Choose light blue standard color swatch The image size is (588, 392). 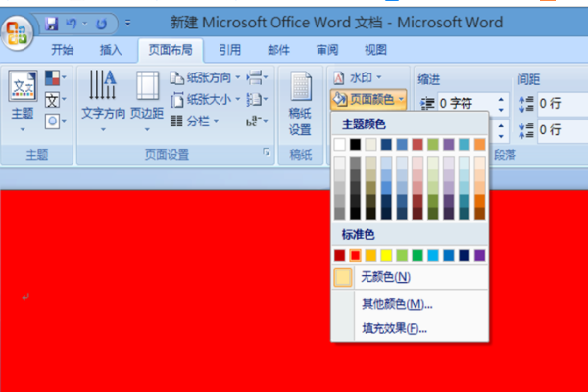[x=433, y=255]
